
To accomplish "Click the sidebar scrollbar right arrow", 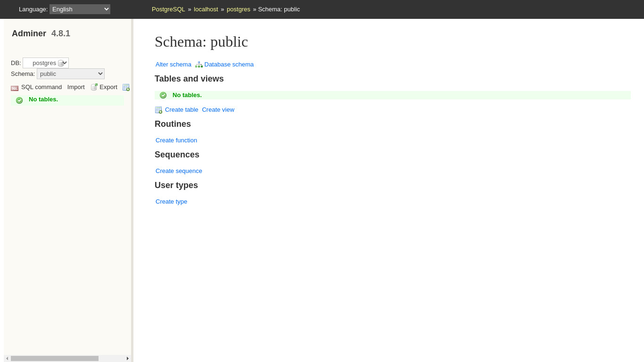I will coord(127,358).
